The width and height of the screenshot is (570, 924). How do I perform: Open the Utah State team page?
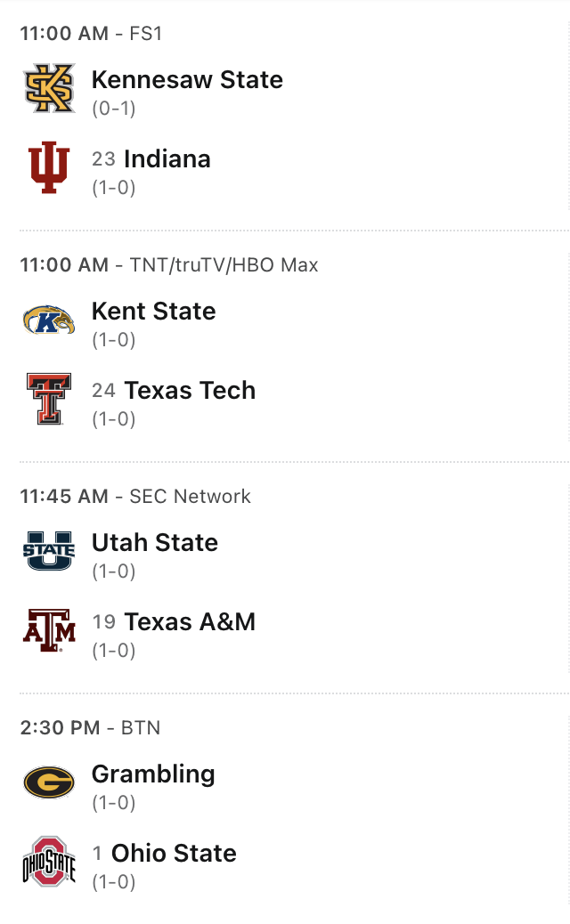coord(154,543)
